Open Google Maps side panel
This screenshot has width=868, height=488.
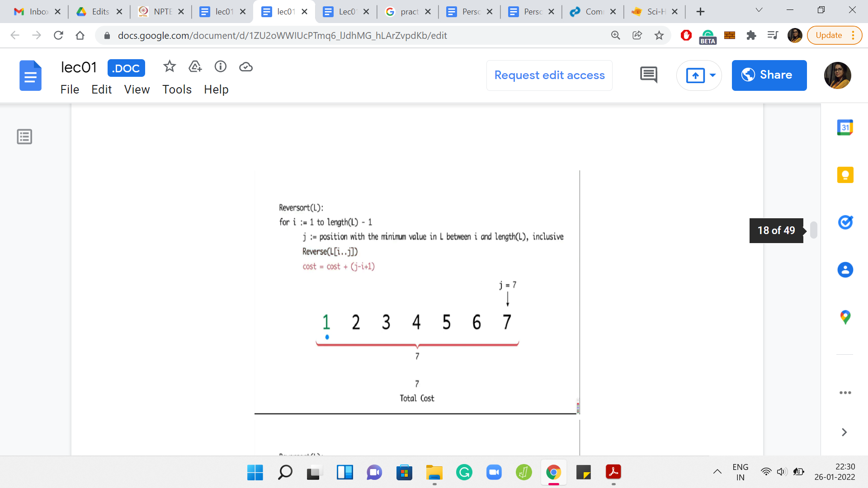click(x=845, y=317)
